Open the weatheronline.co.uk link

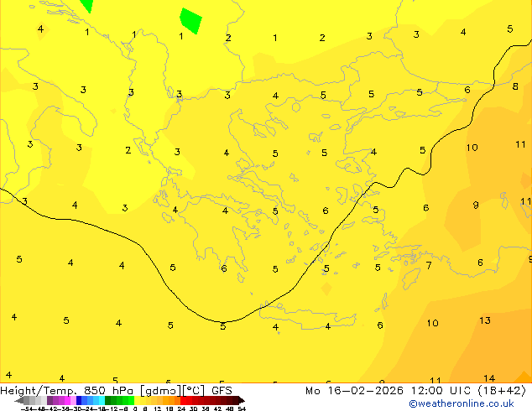pos(462,403)
